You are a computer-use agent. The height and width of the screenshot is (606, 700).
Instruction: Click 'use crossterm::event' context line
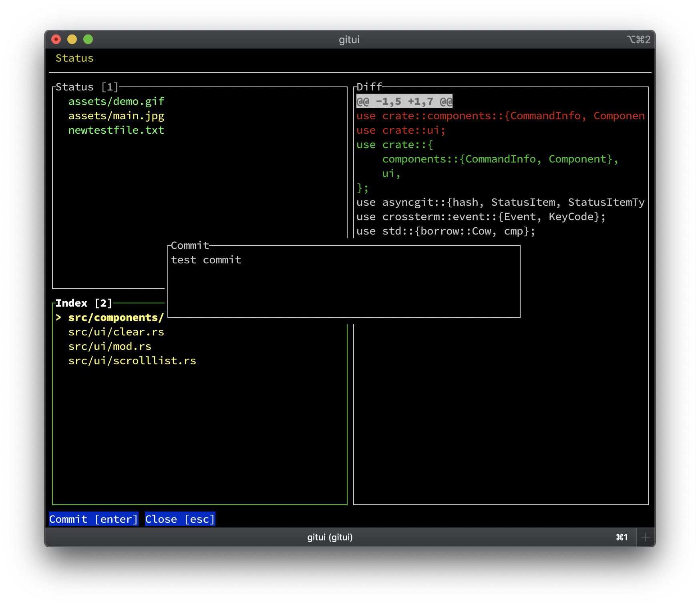pyautogui.click(x=481, y=217)
